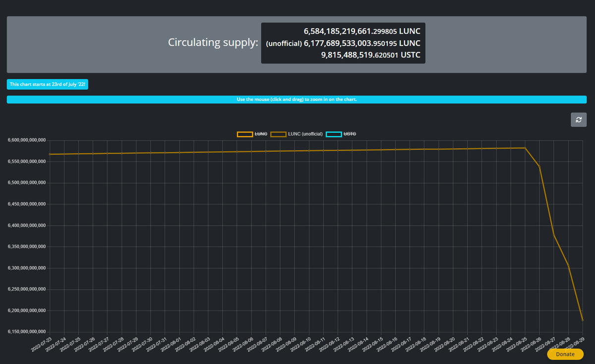Click the 'This chart starts at 23rd of July '22!' badge

pos(47,84)
